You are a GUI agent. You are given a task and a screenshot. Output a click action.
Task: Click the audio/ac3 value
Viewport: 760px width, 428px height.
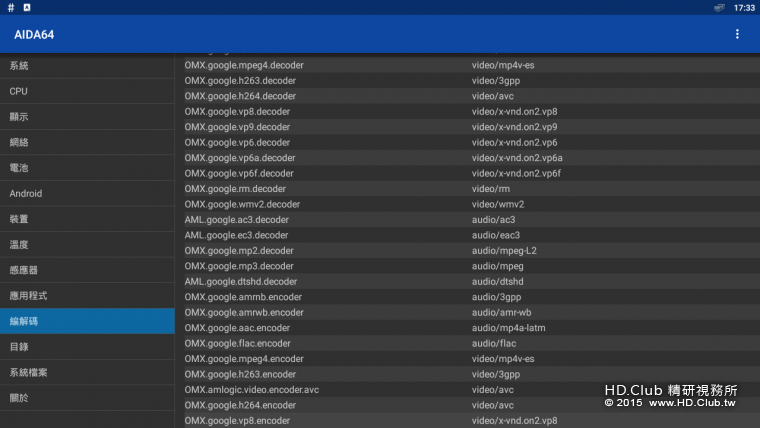coord(493,220)
